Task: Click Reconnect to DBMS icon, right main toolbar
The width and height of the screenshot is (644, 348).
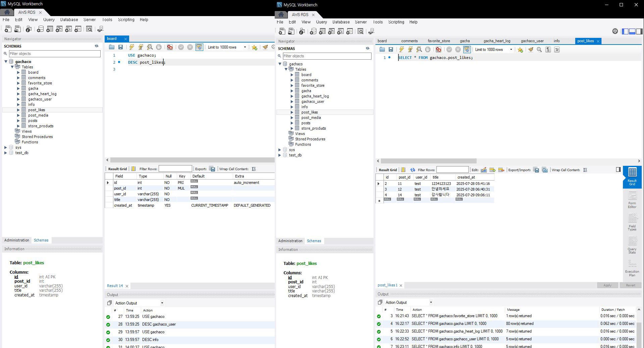Action: (x=371, y=31)
